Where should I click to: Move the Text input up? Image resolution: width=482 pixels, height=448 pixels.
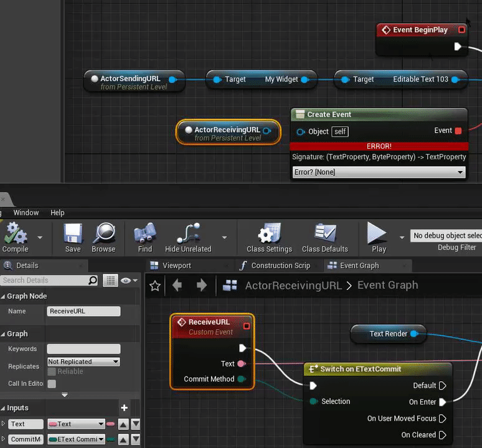123,424
